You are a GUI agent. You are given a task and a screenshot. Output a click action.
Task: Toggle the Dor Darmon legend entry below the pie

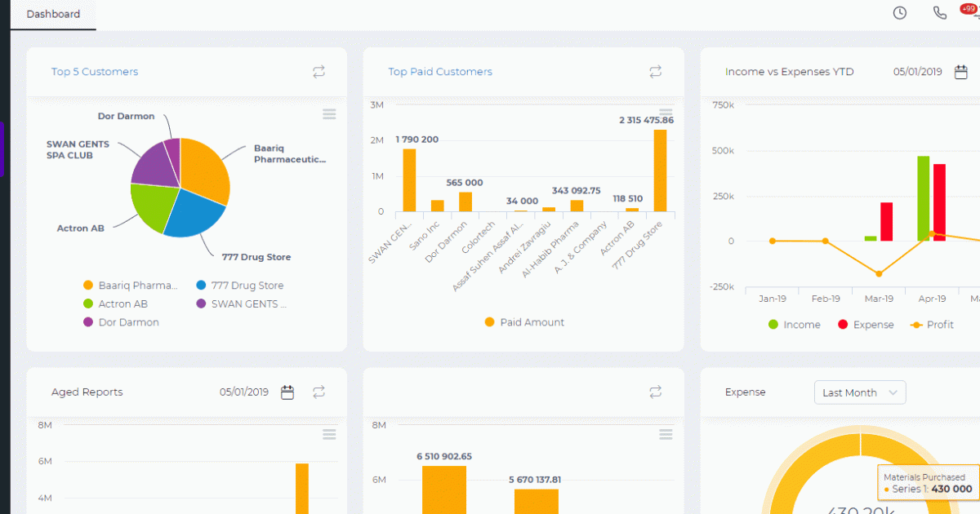pos(121,322)
